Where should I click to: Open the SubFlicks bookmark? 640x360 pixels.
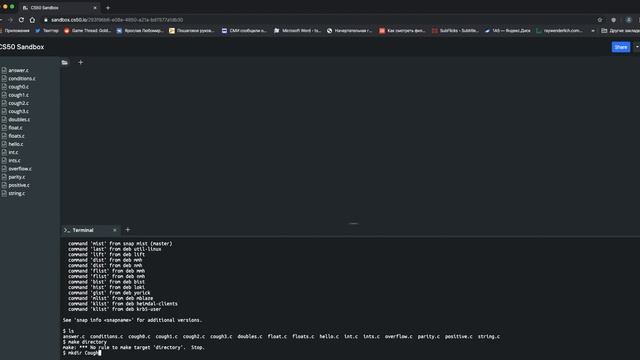coord(455,31)
